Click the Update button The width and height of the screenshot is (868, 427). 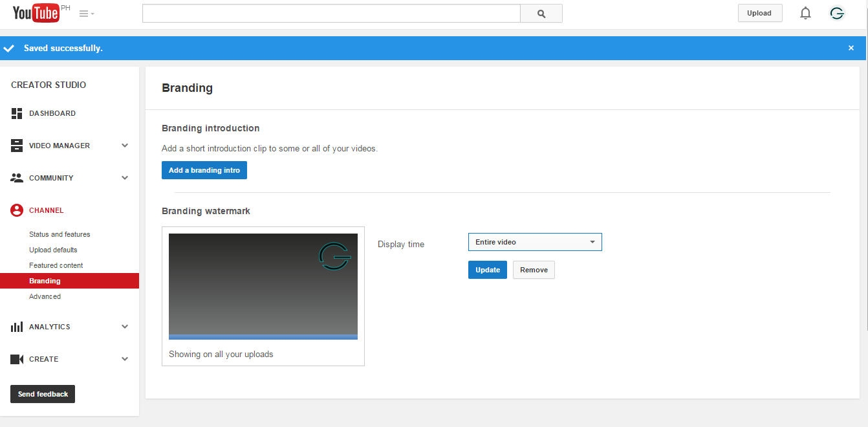488,270
